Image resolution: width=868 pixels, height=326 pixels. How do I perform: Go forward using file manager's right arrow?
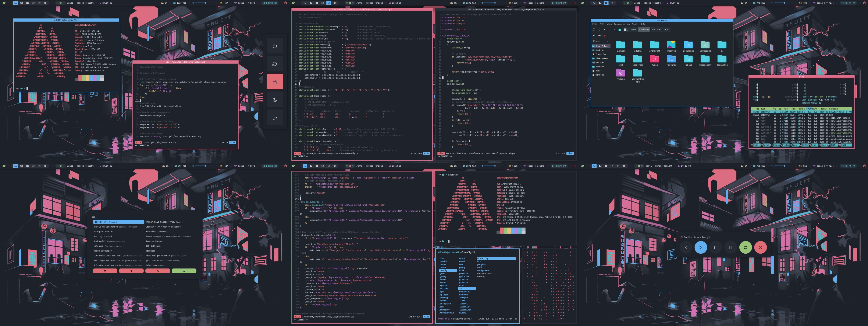pyautogui.click(x=609, y=30)
